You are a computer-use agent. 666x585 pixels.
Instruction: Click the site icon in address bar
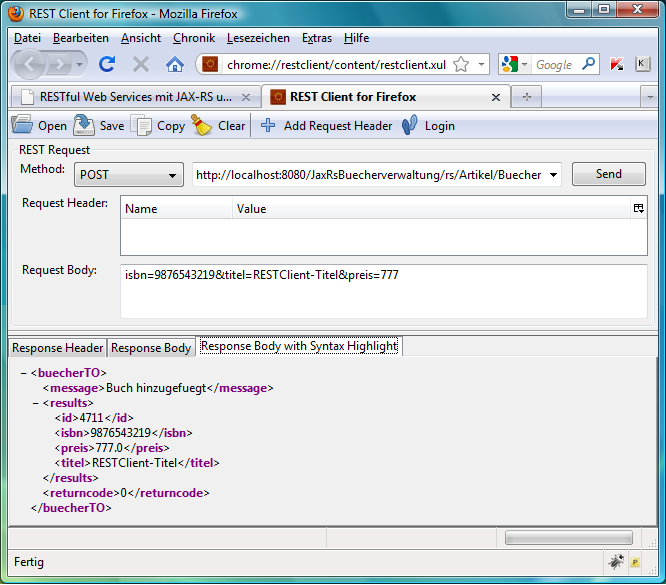coord(210,65)
